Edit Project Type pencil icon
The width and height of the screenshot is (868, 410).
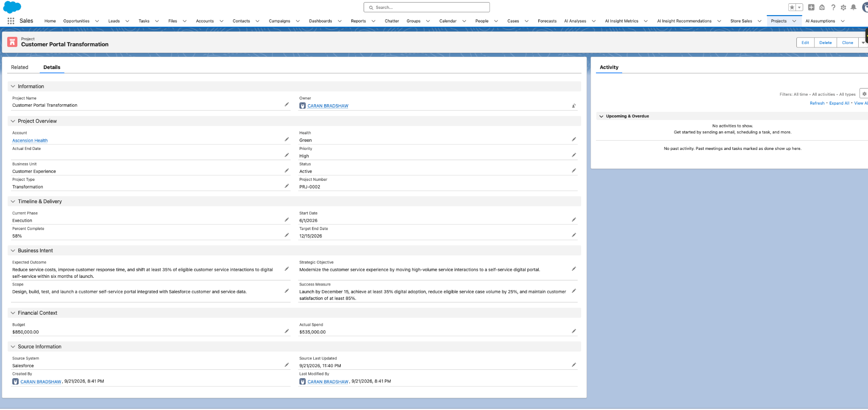[x=287, y=186]
